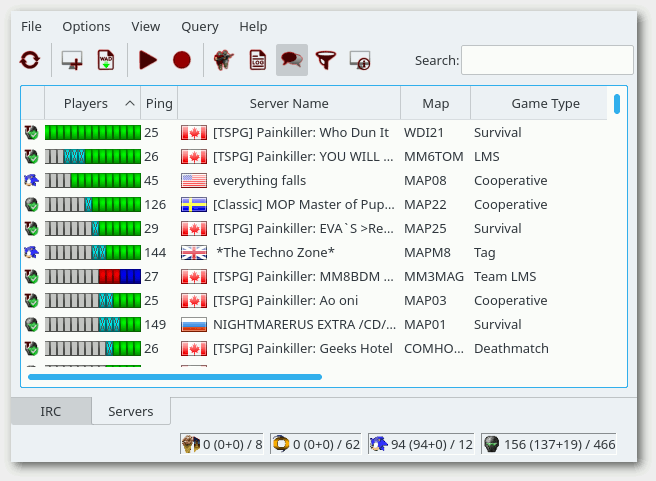
Task: Open the WAD download icon
Action: pos(105,60)
